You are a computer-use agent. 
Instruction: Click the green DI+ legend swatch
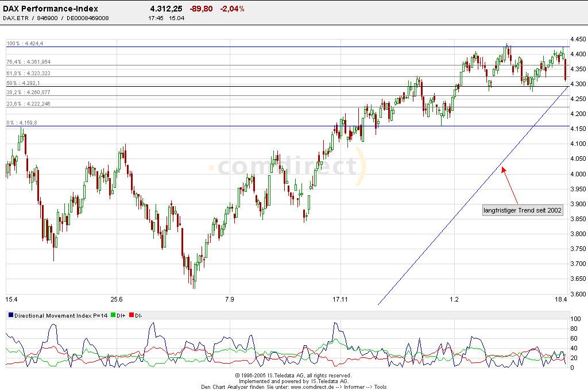[113, 315]
